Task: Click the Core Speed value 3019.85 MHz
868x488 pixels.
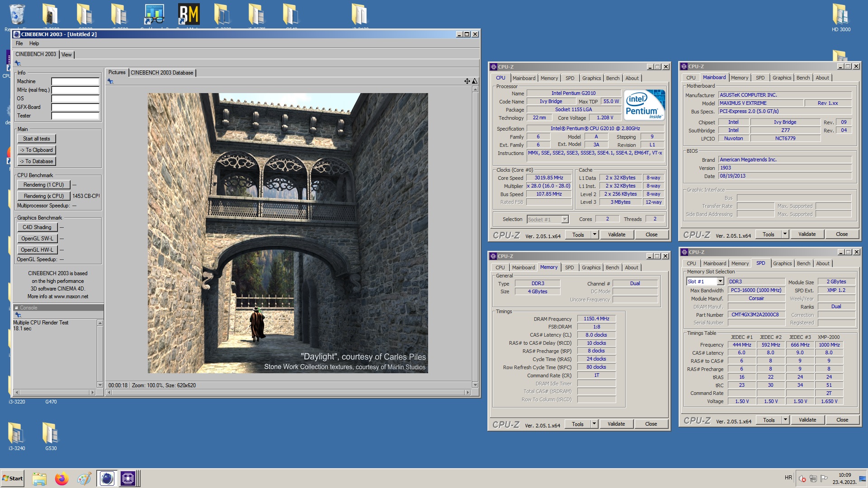Action: (x=549, y=178)
